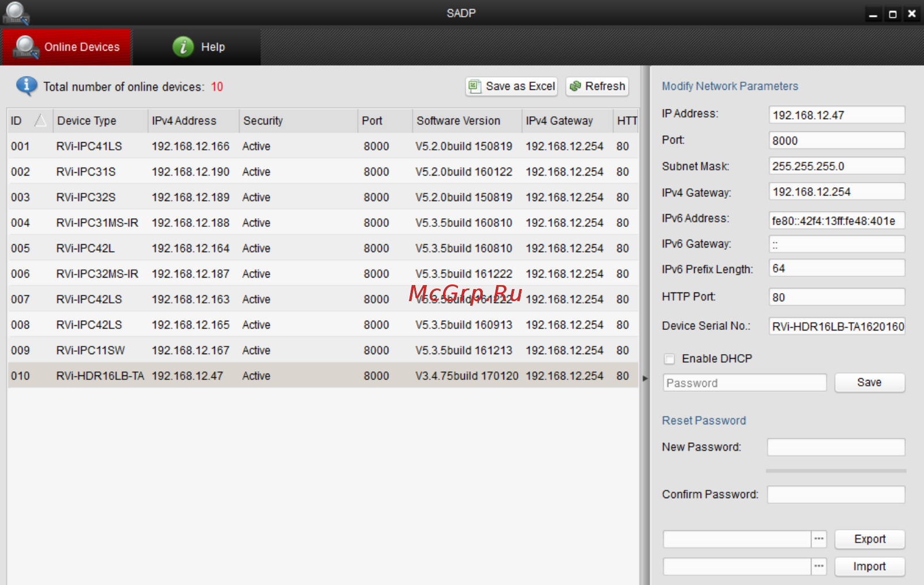
Task: Click the Confirm Password field
Action: coord(836,494)
